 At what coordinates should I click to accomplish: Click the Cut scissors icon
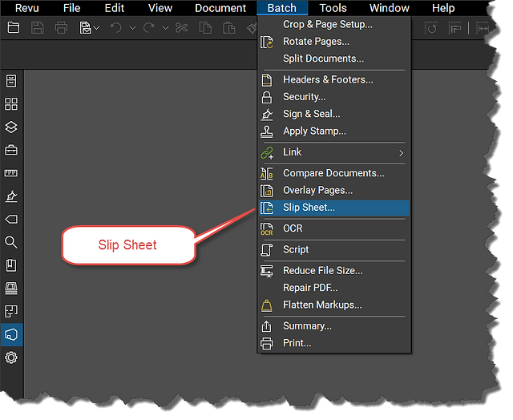click(182, 28)
